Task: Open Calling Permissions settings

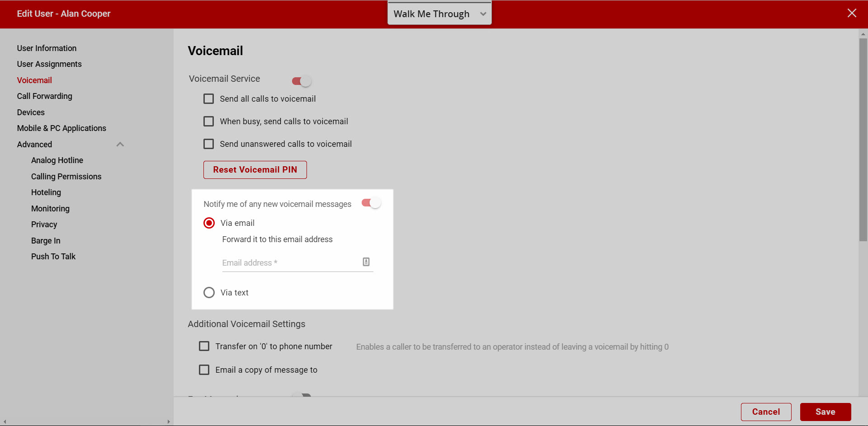Action: click(66, 177)
